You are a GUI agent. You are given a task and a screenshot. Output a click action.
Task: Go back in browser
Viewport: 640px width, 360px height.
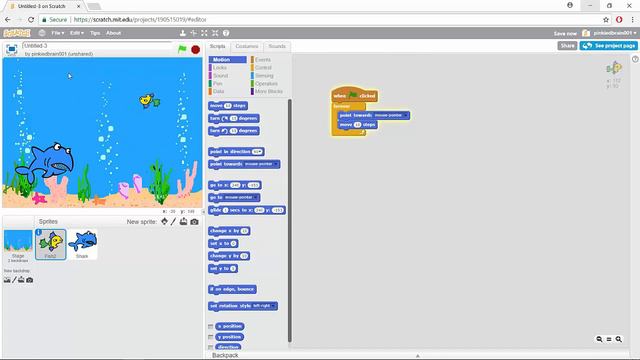(8, 20)
